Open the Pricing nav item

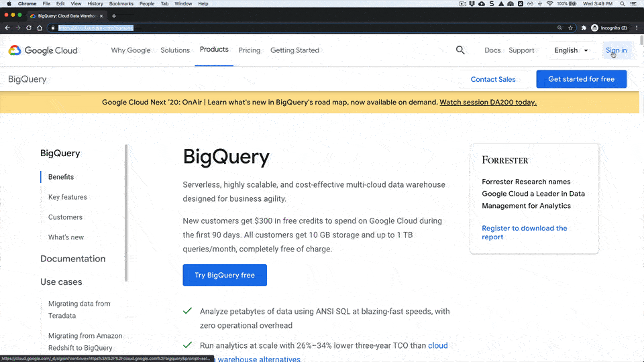click(x=250, y=50)
